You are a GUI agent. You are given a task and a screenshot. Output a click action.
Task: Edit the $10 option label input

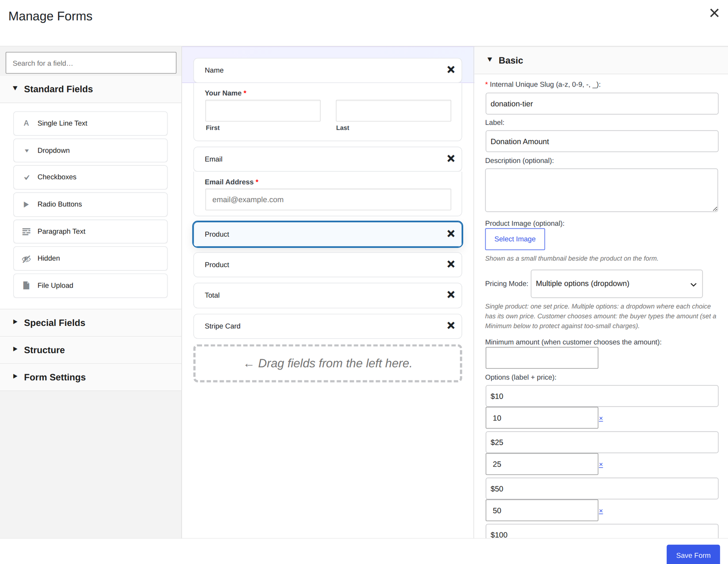(x=602, y=396)
